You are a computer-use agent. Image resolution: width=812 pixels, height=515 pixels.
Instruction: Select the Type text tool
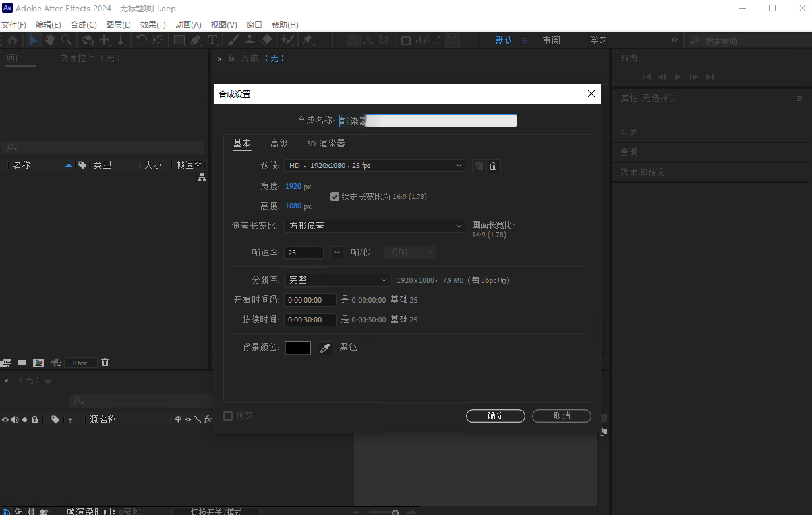[212, 40]
